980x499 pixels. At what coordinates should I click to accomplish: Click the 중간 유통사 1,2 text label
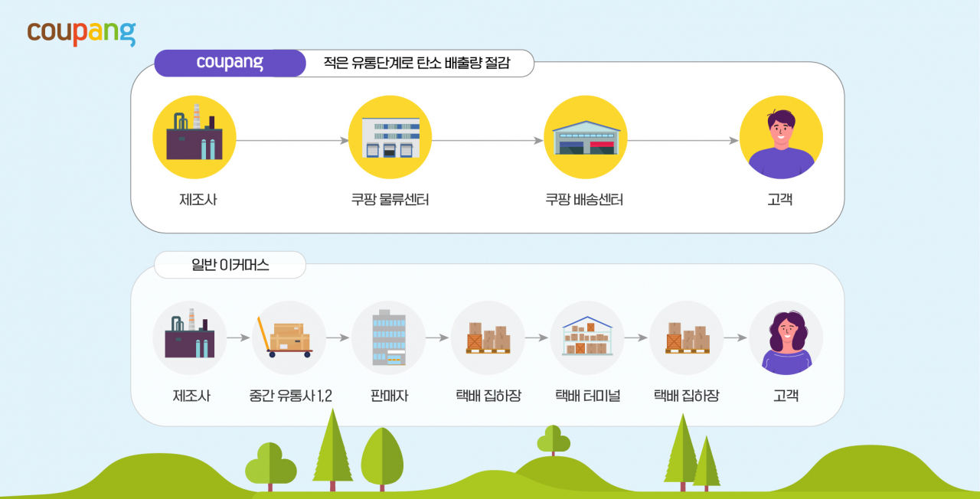290,396
